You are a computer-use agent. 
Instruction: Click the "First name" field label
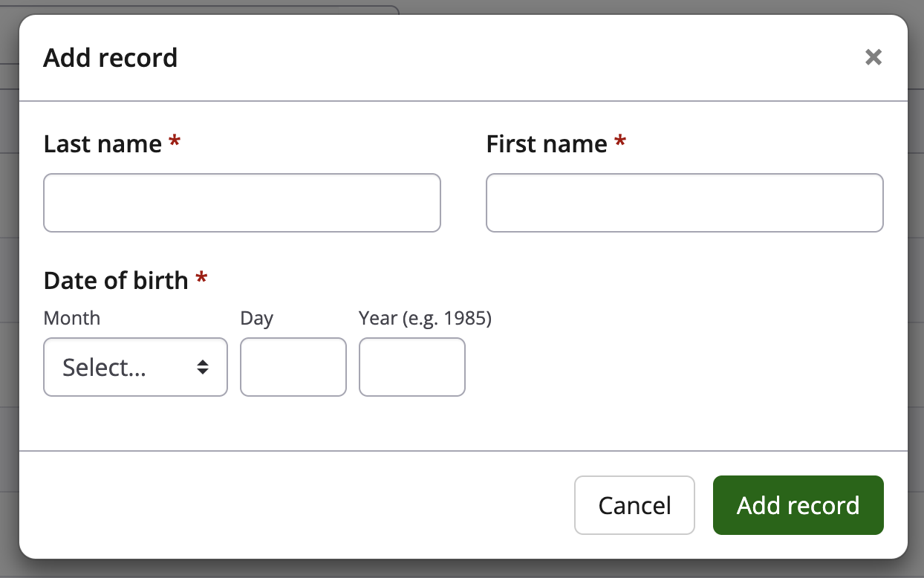[547, 143]
